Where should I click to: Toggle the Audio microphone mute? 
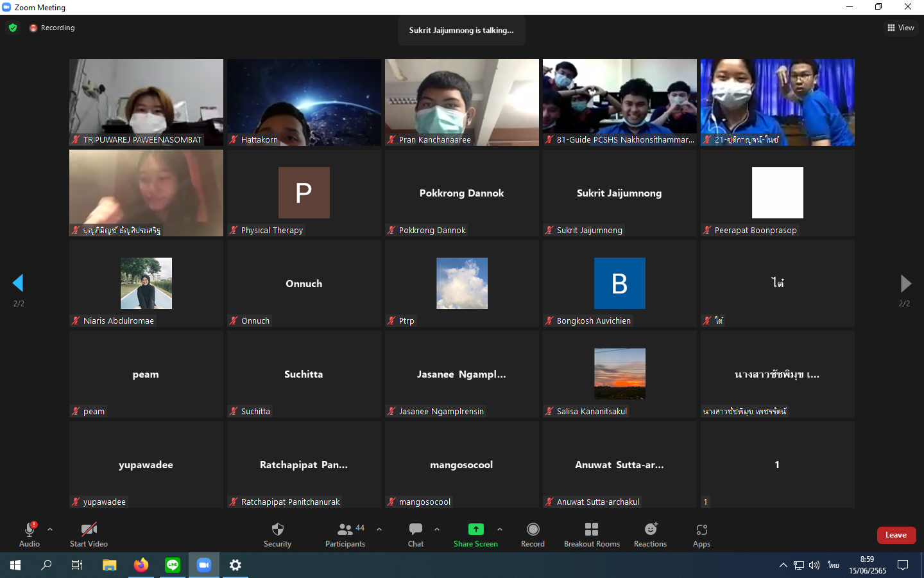pyautogui.click(x=30, y=529)
